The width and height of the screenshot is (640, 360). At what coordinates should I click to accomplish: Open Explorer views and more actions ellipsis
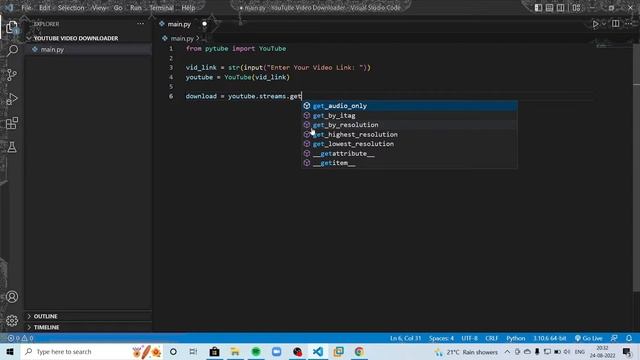tap(140, 24)
